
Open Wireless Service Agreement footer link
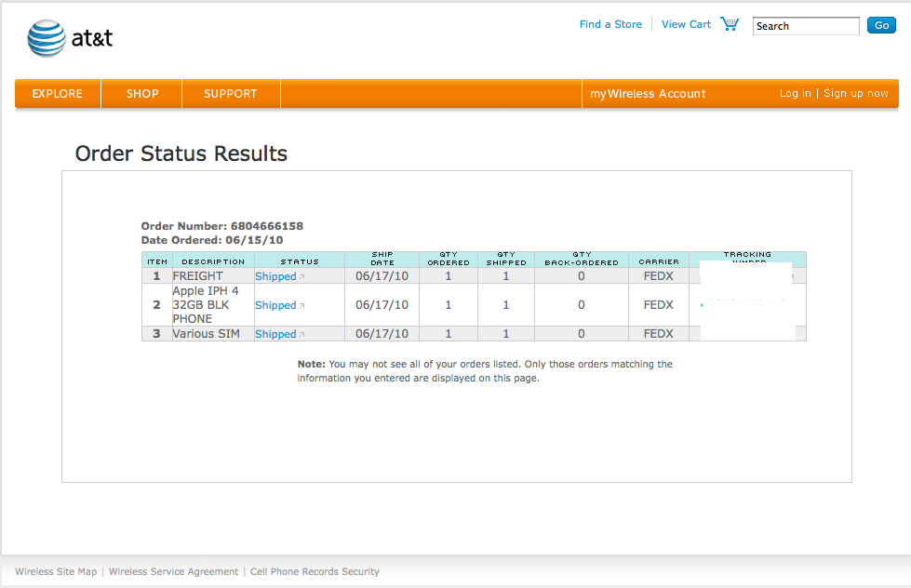pyautogui.click(x=173, y=572)
